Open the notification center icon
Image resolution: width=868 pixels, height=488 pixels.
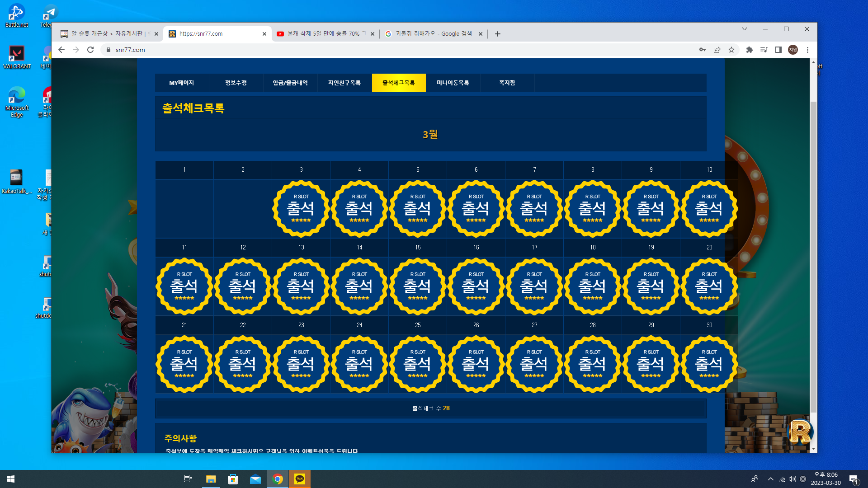coord(854,479)
